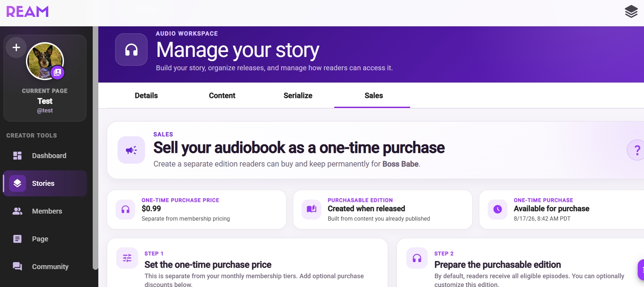Viewport: 644px width, 287px height.
Task: Open the Serialize tab
Action: tap(298, 96)
